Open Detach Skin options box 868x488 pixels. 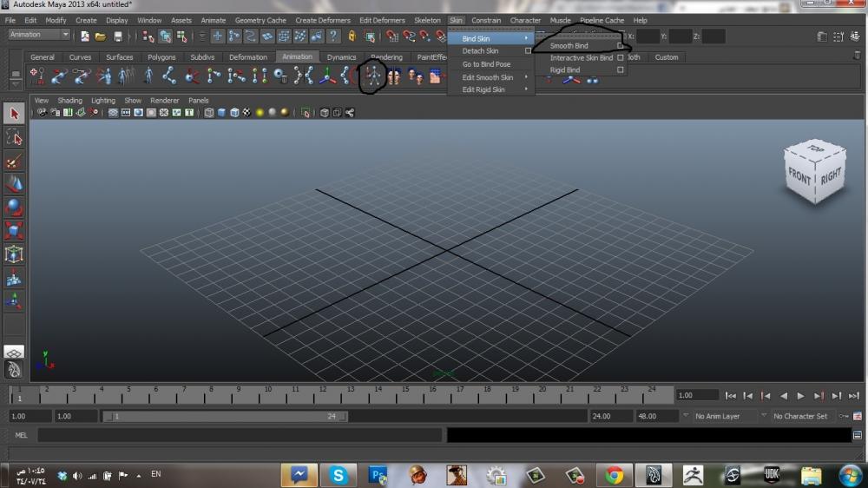(528, 51)
